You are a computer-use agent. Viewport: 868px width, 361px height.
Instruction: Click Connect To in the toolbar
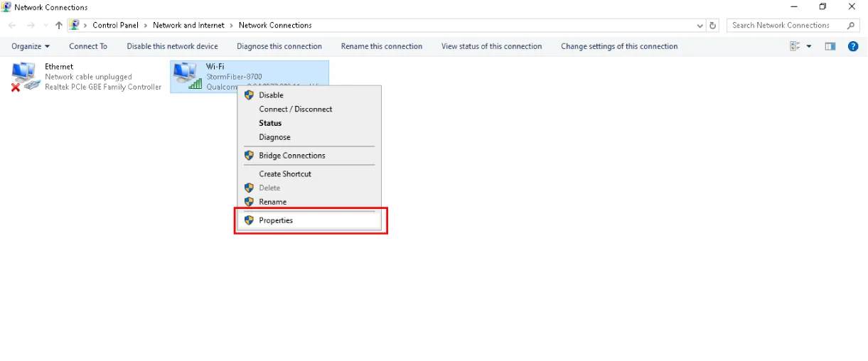[x=88, y=46]
